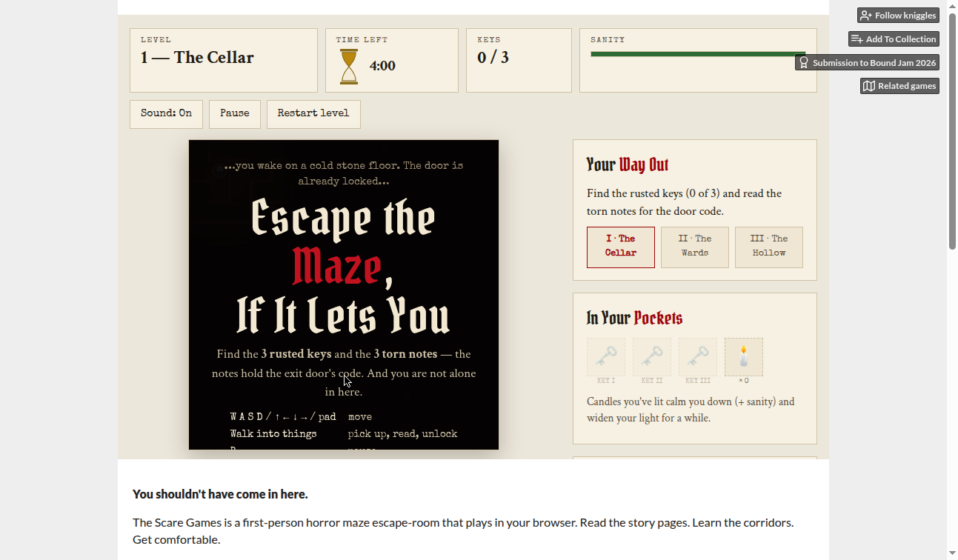
Task: Click the green Sanity bar
Action: coord(698,54)
